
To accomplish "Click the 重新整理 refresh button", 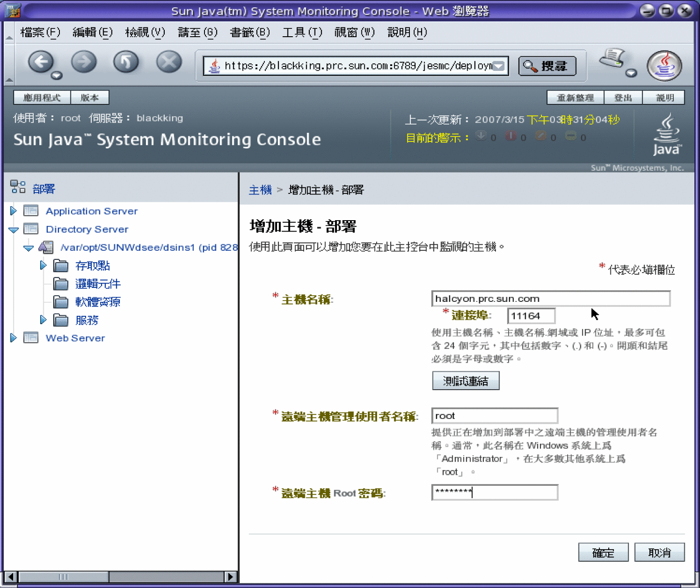I will click(575, 97).
